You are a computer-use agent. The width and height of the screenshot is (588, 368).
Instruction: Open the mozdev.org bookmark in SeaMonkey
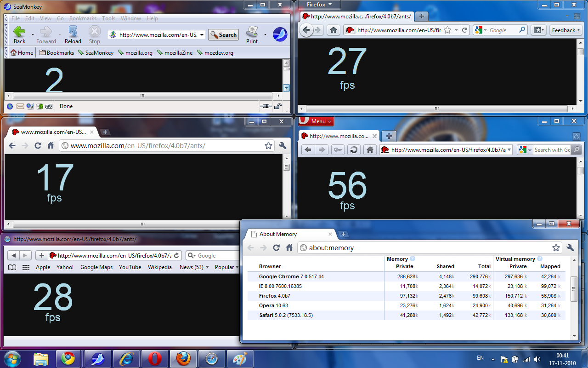(x=215, y=53)
